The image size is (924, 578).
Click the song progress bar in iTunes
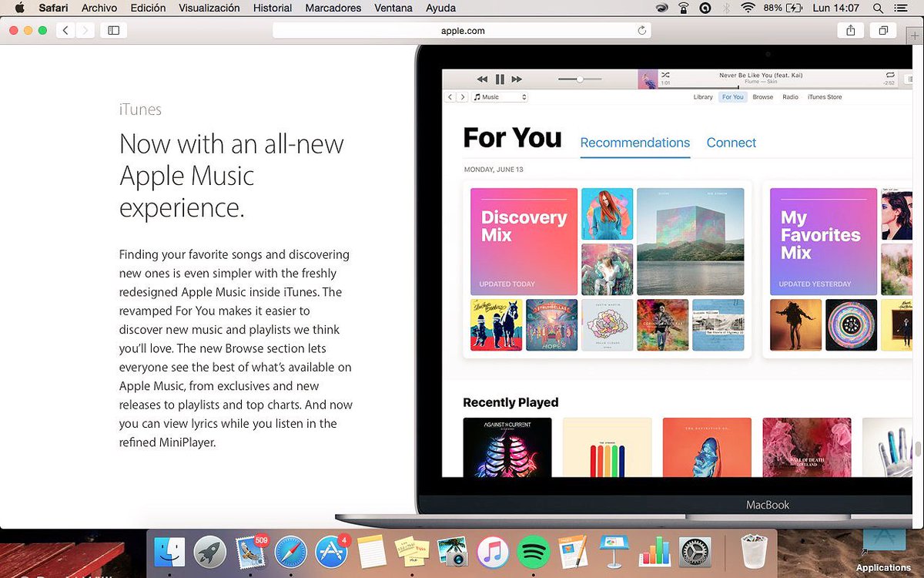[777, 87]
